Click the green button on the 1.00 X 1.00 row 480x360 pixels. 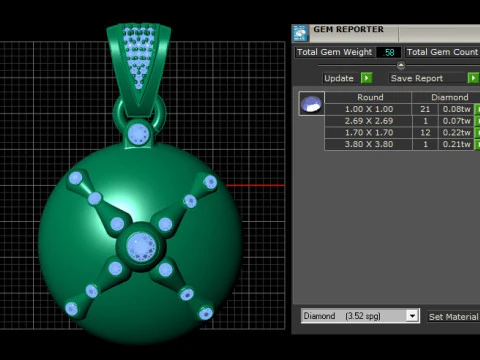click(x=477, y=109)
